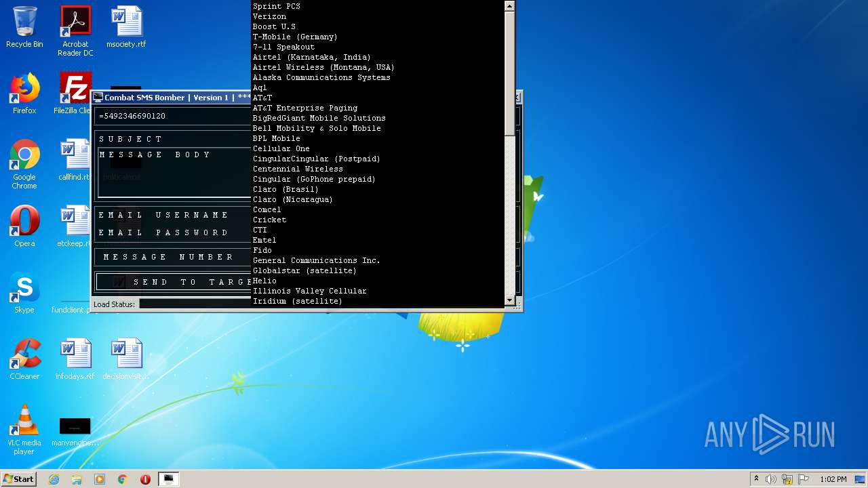Open Internet Explorer taskbar icon

tap(54, 479)
